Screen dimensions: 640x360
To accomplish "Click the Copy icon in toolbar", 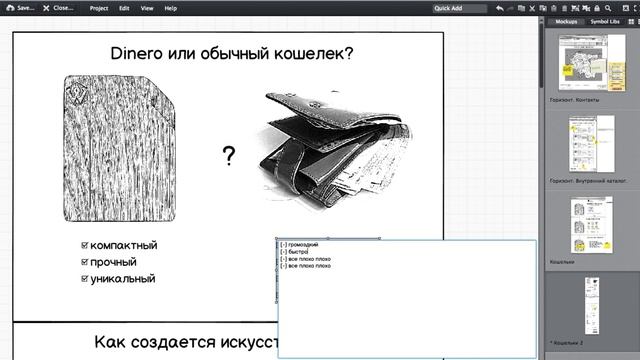I will click(543, 8).
